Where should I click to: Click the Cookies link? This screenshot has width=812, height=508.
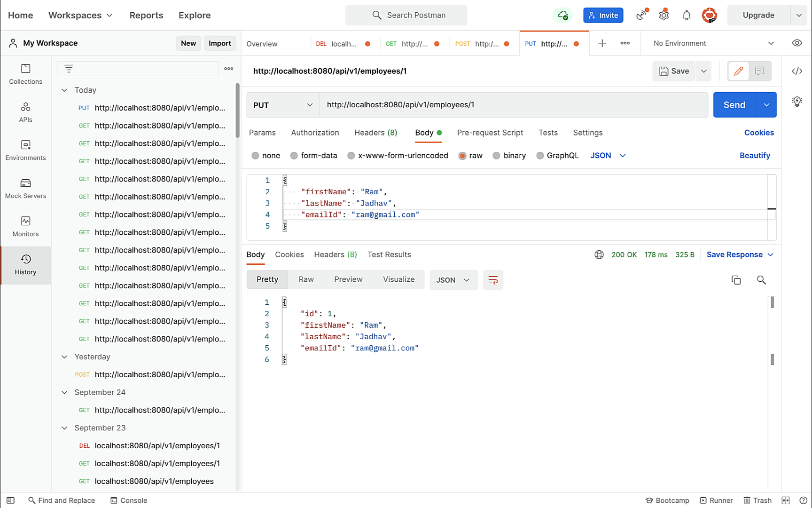tap(759, 133)
